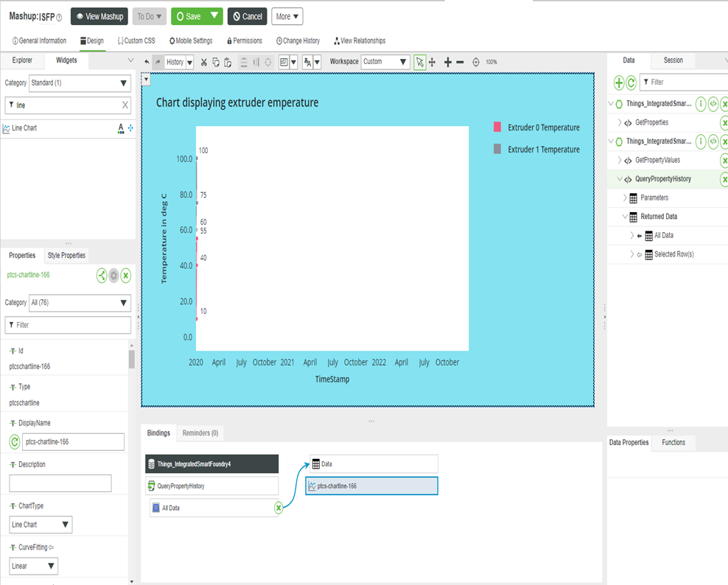Zoom out of the canvas with minus icon

coord(461,62)
